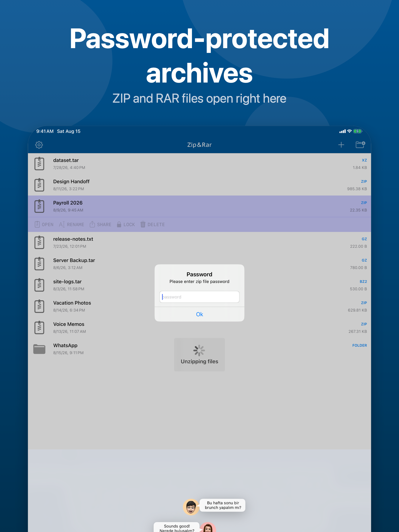Click the archive icon for Payroll 2026

(x=39, y=206)
